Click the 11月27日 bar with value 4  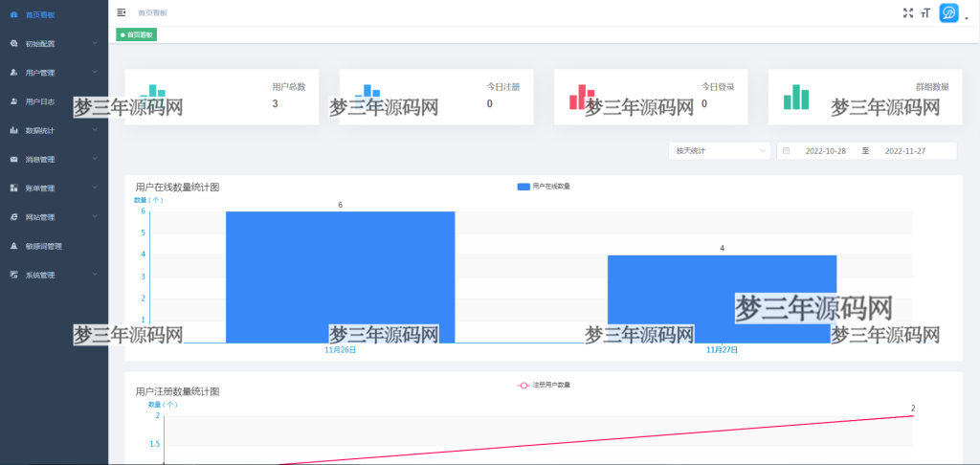point(722,299)
